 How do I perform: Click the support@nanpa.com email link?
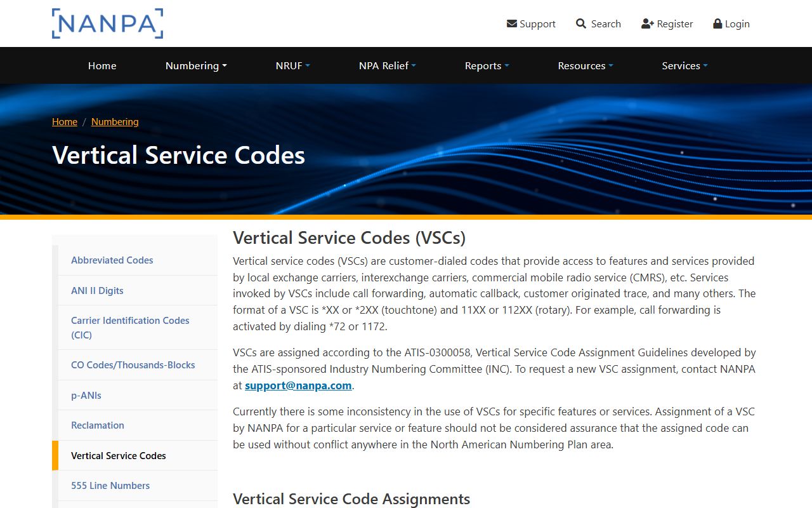click(x=298, y=385)
